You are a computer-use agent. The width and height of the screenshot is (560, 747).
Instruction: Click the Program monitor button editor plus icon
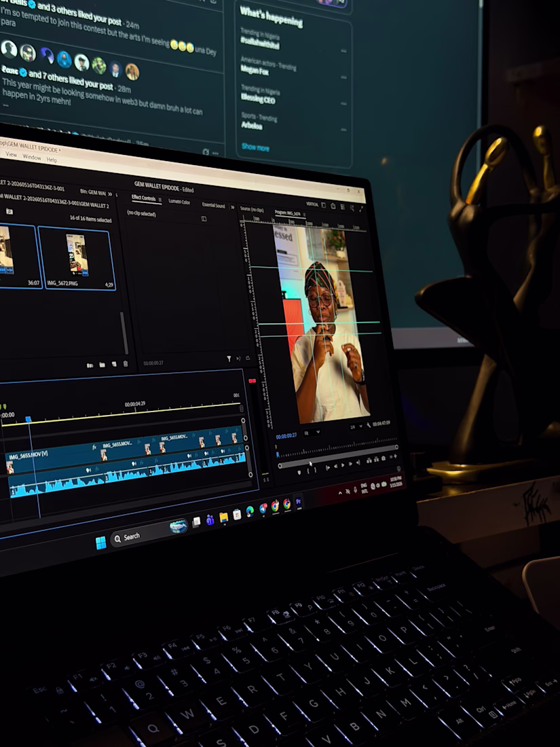coord(395,456)
